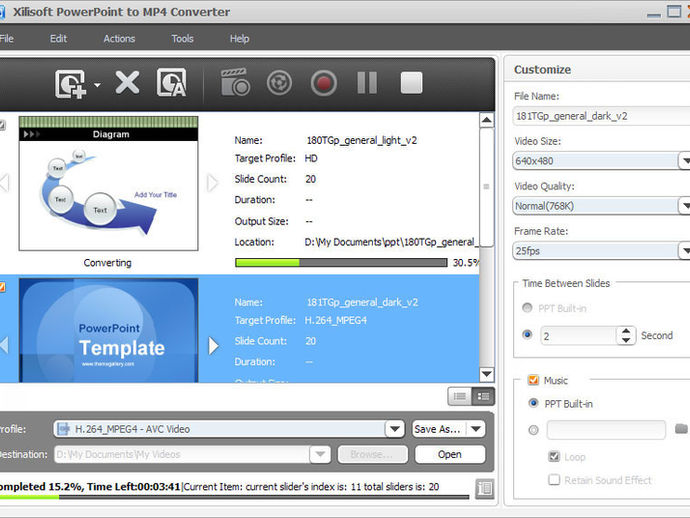
Task: Click the music file path field
Action: coord(606,430)
